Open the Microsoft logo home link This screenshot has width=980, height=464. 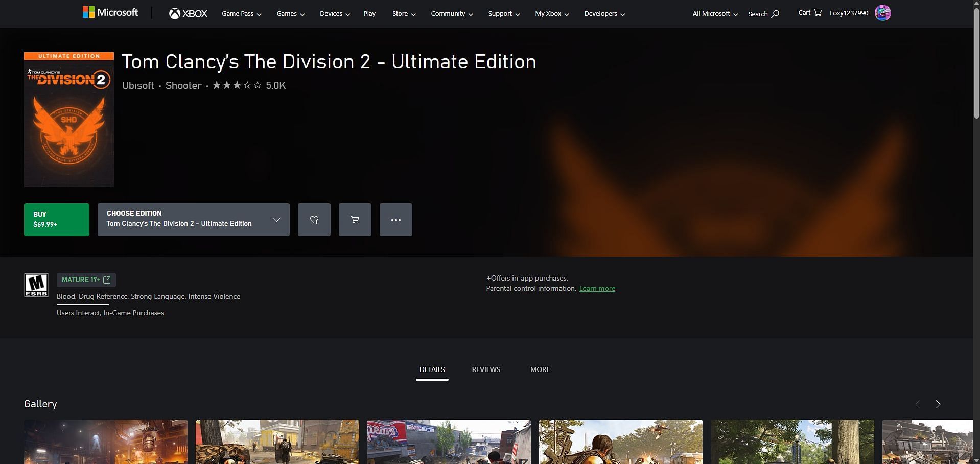(110, 12)
